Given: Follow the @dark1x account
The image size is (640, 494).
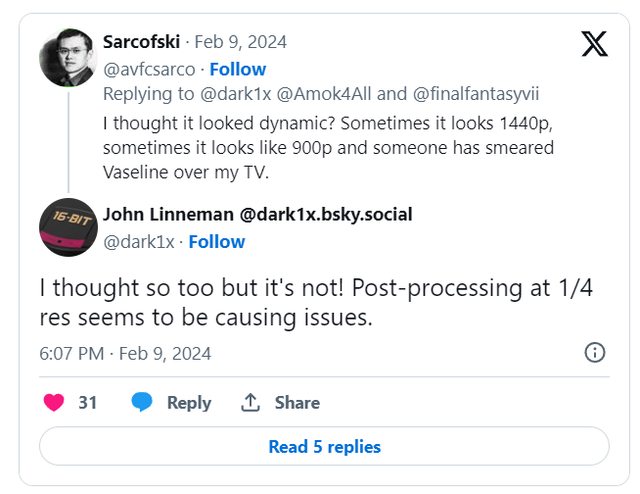Looking at the screenshot, I should [x=217, y=241].
